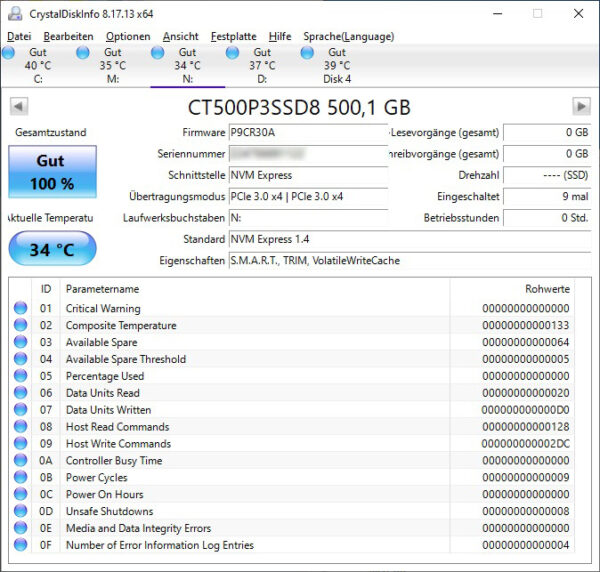Screen dimensions: 600x572
Task: Click the Unsafe Shutdowns status orb
Action: tap(21, 511)
